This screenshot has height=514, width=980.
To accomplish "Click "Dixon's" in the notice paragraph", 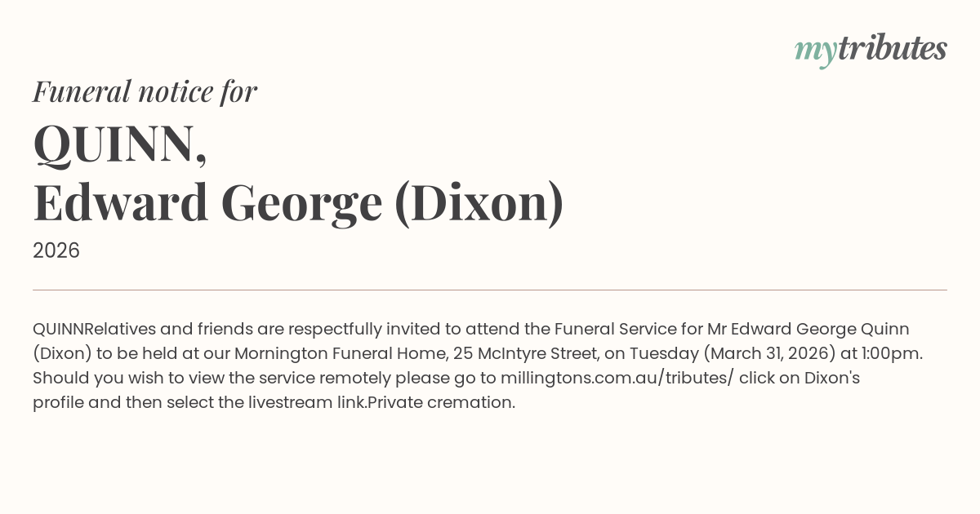I will click(832, 379).
